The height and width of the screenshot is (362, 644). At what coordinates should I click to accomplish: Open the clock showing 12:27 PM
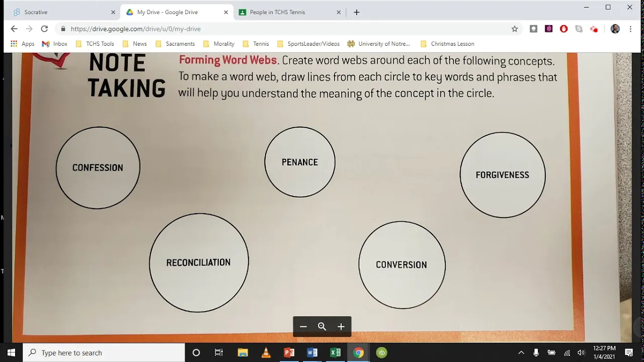tap(604, 352)
